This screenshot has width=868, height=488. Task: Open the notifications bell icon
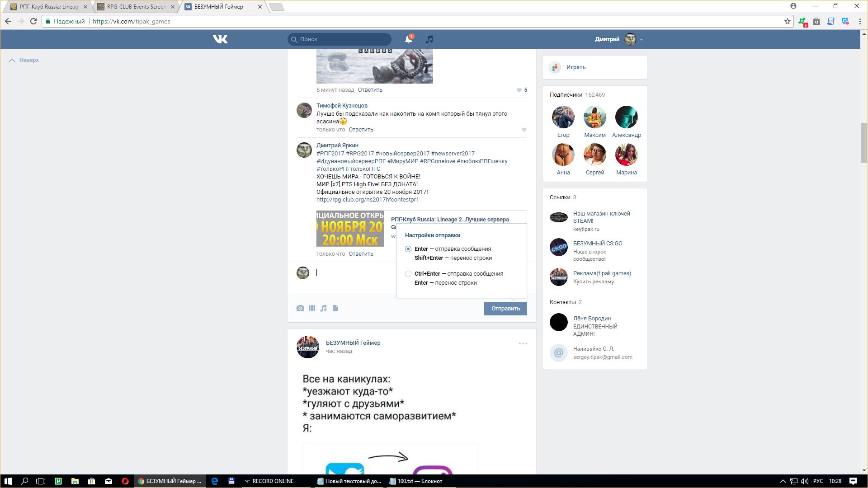pyautogui.click(x=408, y=39)
